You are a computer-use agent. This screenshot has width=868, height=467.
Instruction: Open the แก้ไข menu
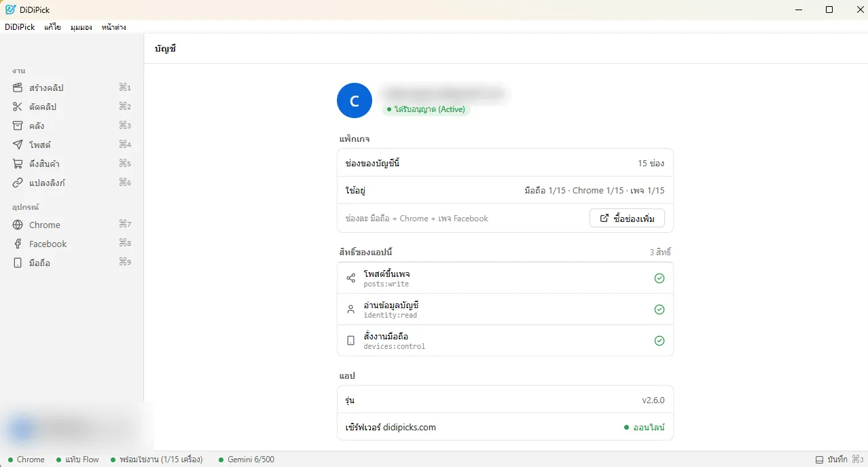point(53,27)
